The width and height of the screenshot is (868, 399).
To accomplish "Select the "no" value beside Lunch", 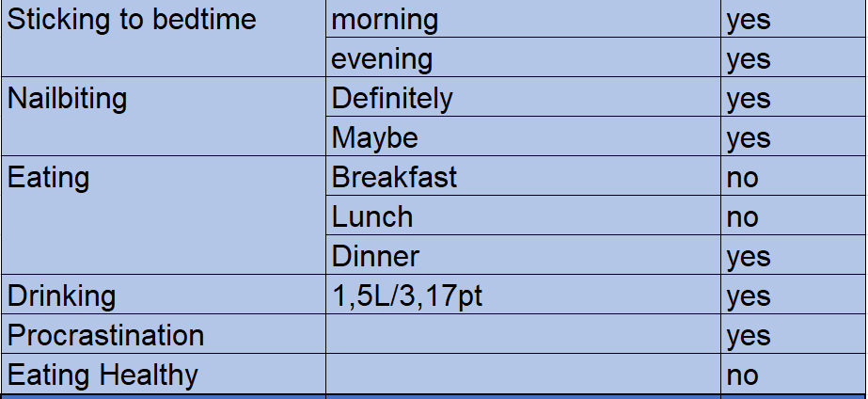I will (743, 217).
